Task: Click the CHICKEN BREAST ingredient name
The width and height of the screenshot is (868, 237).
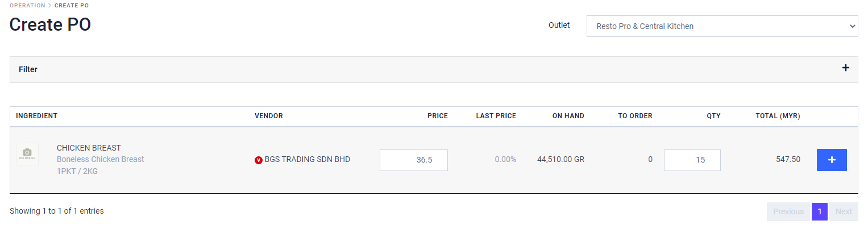Action: click(x=89, y=148)
